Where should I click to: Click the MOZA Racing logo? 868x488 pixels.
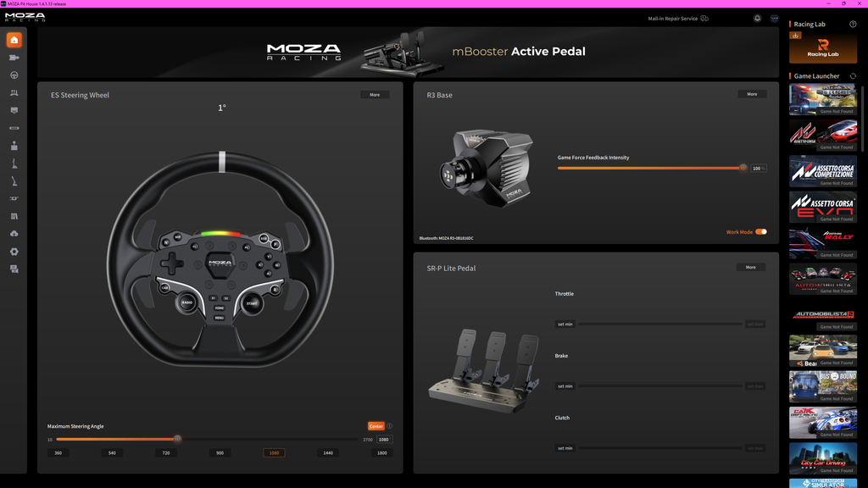(25, 17)
